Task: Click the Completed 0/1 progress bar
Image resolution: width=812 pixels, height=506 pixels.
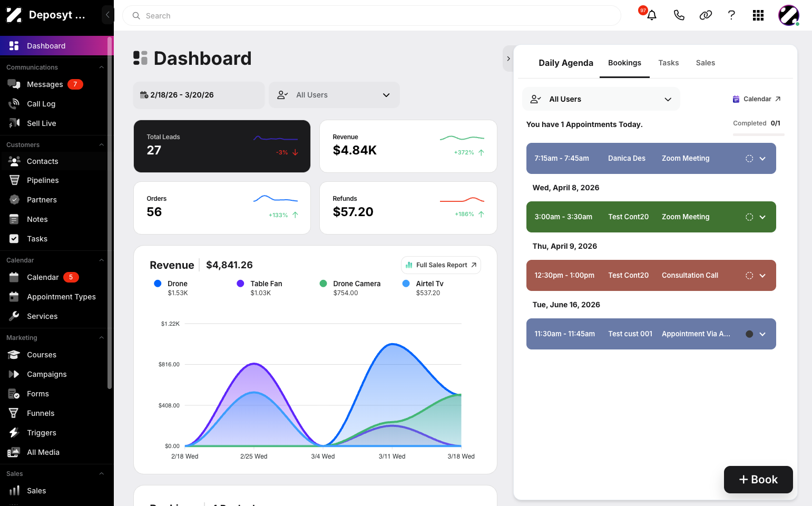Action: click(758, 135)
